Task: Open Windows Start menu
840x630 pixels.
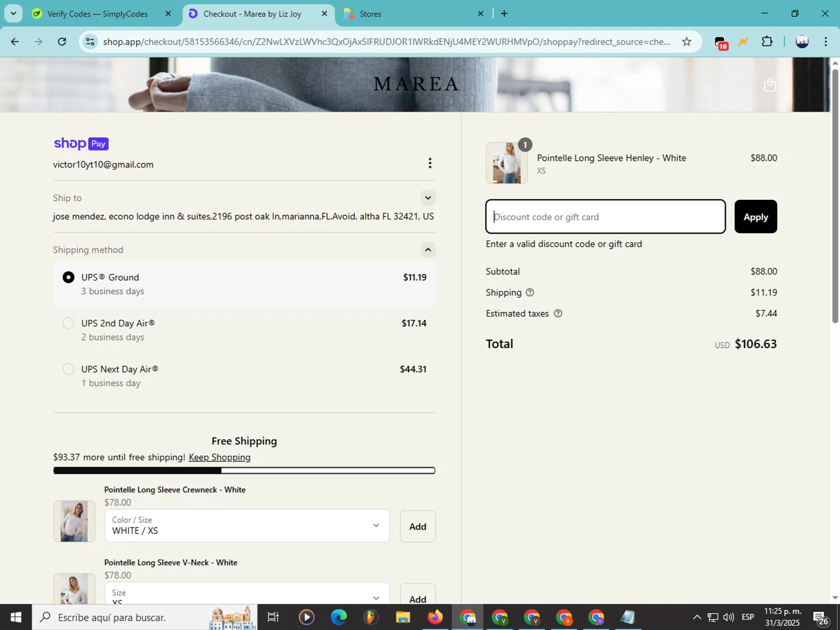Action: point(16,617)
